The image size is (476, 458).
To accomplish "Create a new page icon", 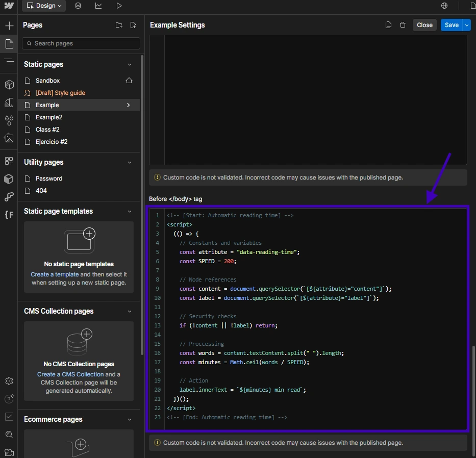I will [133, 25].
